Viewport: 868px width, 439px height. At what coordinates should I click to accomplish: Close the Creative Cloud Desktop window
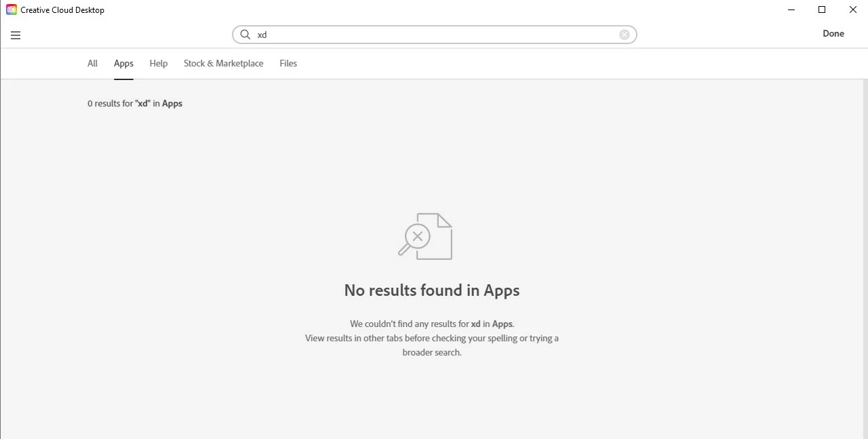pos(853,9)
